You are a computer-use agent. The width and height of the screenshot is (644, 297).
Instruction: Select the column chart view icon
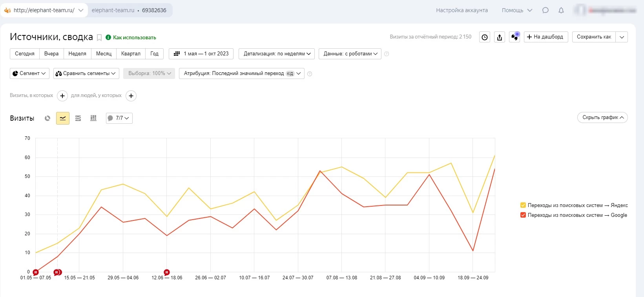(x=93, y=118)
